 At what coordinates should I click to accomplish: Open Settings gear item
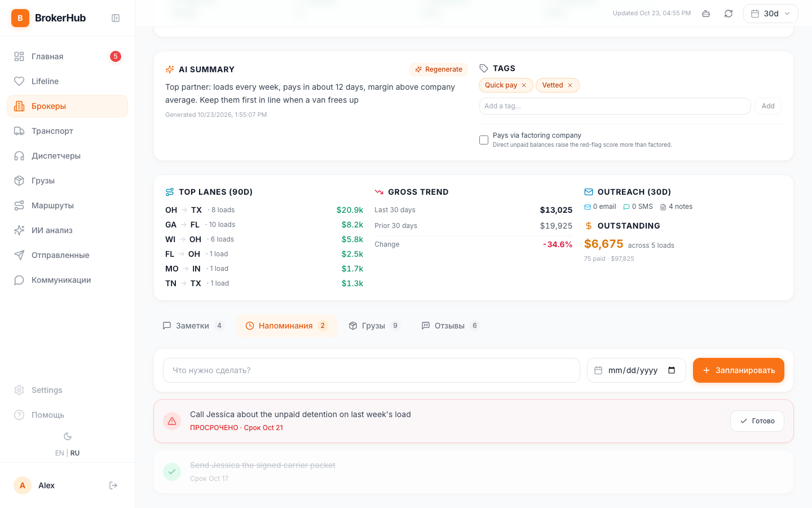tap(67, 390)
